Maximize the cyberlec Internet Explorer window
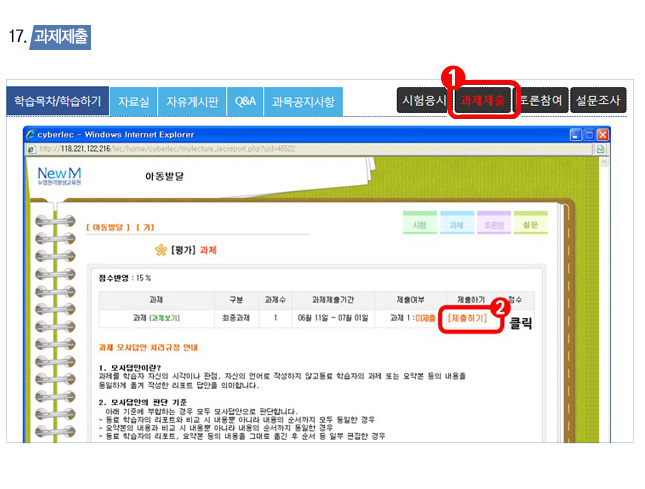 (589, 134)
